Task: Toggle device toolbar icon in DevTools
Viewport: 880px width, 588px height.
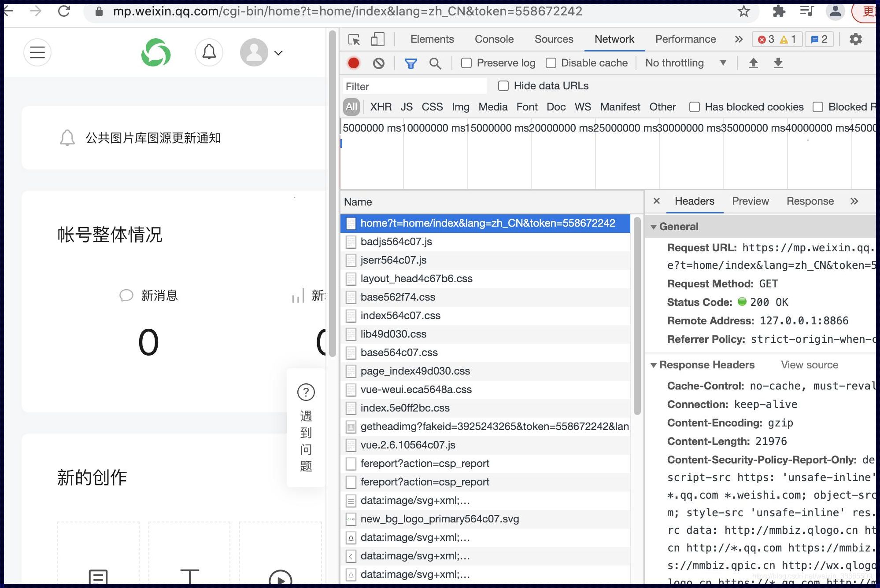Action: click(377, 40)
